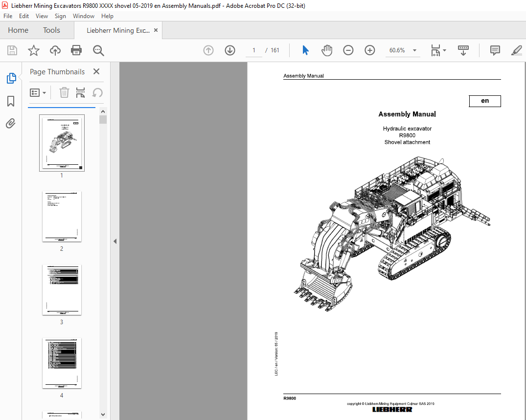Select the Liebherr Mining Exc... document tab
Image resolution: width=526 pixels, height=420 pixels.
(x=118, y=30)
